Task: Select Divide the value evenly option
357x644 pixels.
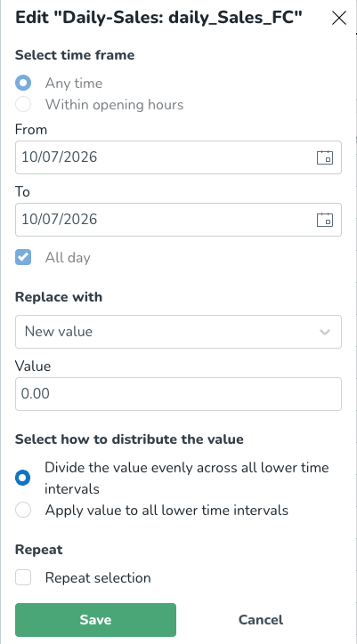Action: pos(23,478)
